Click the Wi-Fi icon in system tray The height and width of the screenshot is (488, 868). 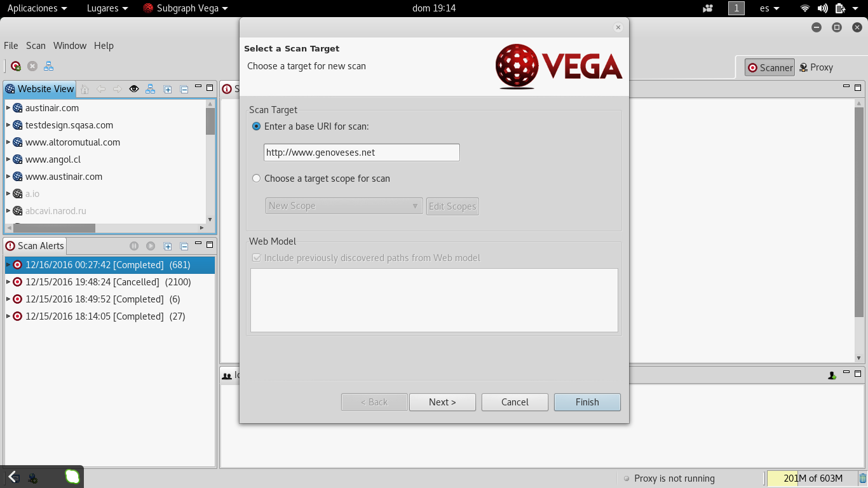click(805, 8)
